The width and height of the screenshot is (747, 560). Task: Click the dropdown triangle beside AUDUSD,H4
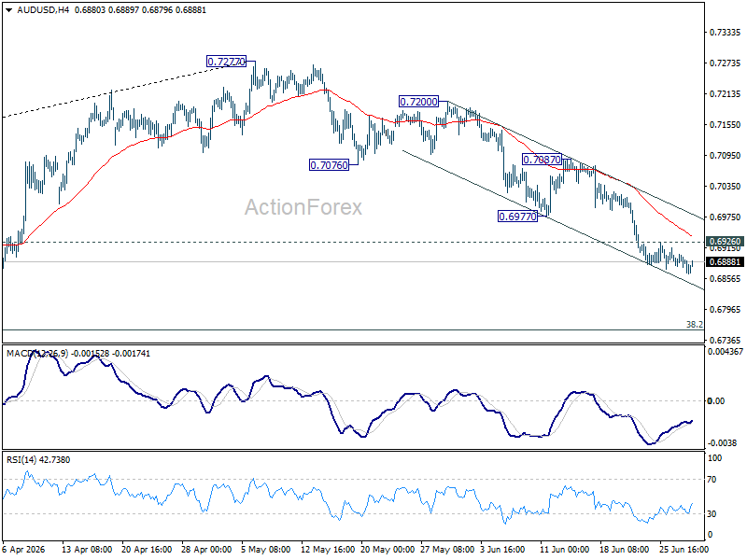9,10
